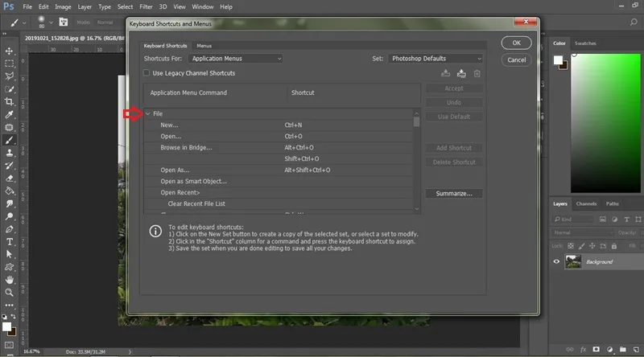Click the foreground color swatch in toolbar
Screen dimensions: 644x357
coord(6,326)
